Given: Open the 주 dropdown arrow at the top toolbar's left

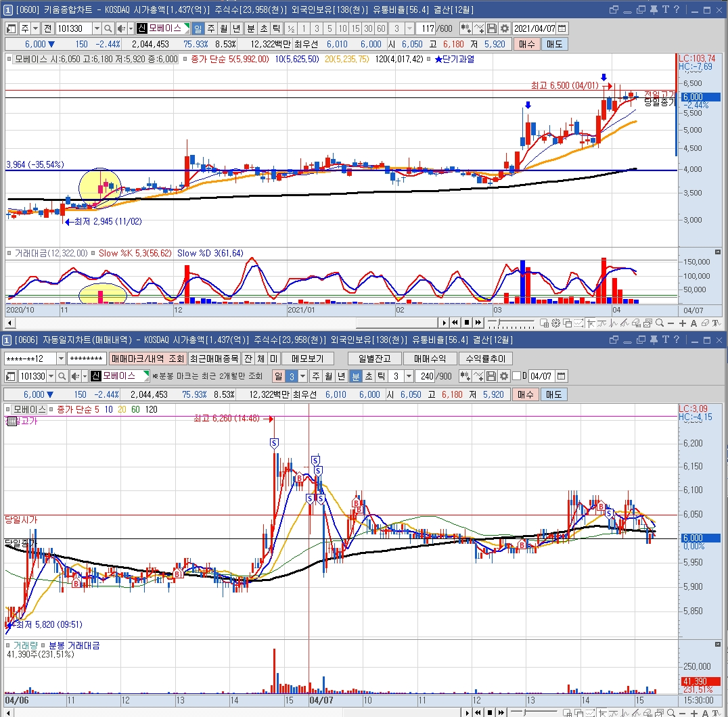Looking at the screenshot, I should (x=35, y=29).
